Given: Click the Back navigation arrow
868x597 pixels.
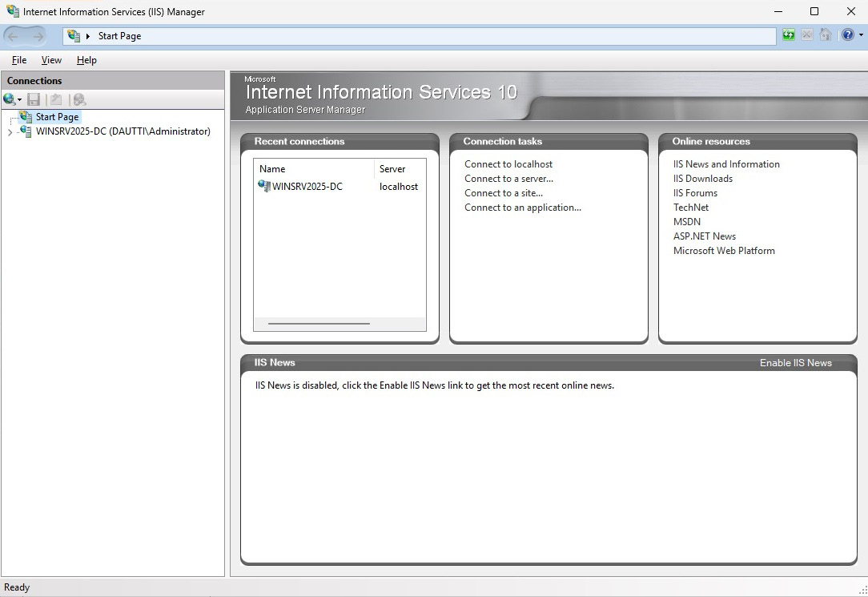Looking at the screenshot, I should 14,37.
